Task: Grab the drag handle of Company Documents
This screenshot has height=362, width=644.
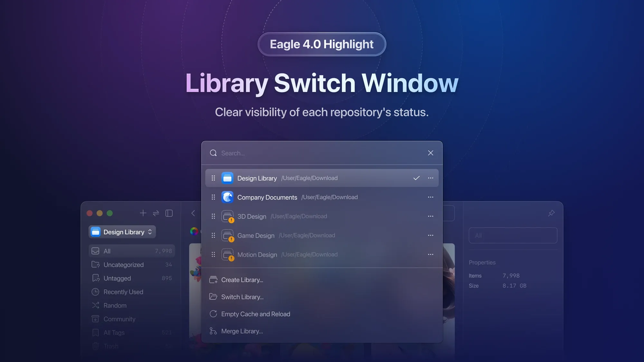Action: point(213,197)
